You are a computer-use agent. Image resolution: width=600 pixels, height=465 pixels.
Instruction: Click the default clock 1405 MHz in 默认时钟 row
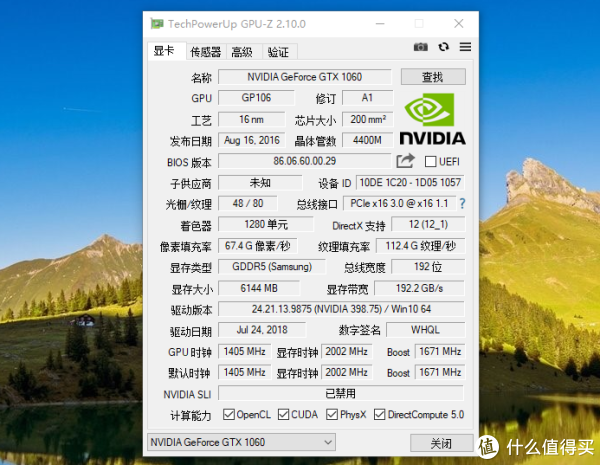(x=245, y=372)
